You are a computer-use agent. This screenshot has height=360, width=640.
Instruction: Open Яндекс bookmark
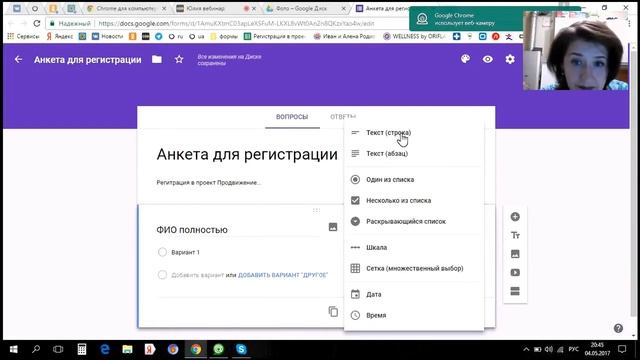point(60,36)
